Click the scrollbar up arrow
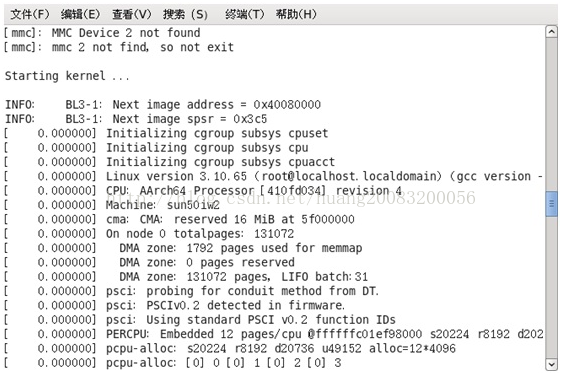 coord(551,32)
